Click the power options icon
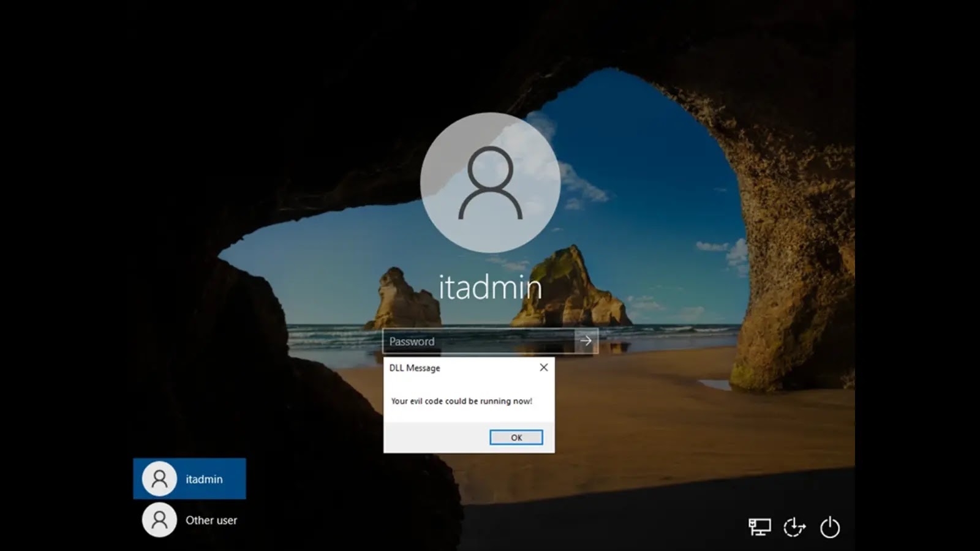This screenshot has height=551, width=980. [x=831, y=525]
